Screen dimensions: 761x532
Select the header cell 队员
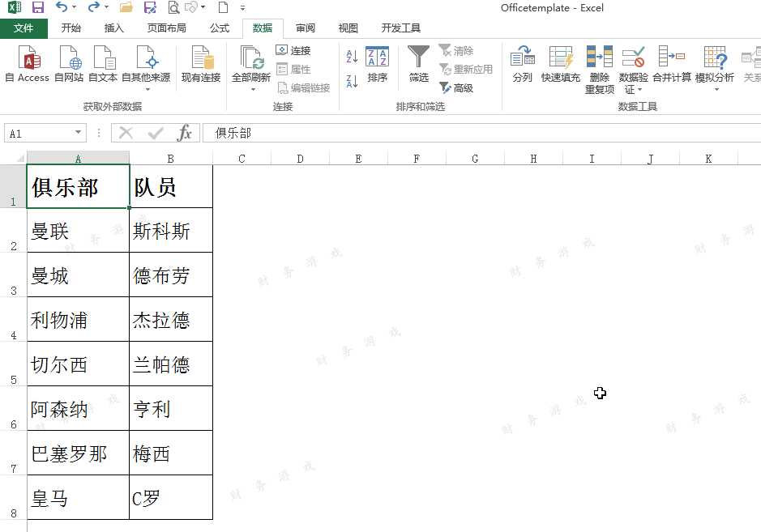point(171,187)
